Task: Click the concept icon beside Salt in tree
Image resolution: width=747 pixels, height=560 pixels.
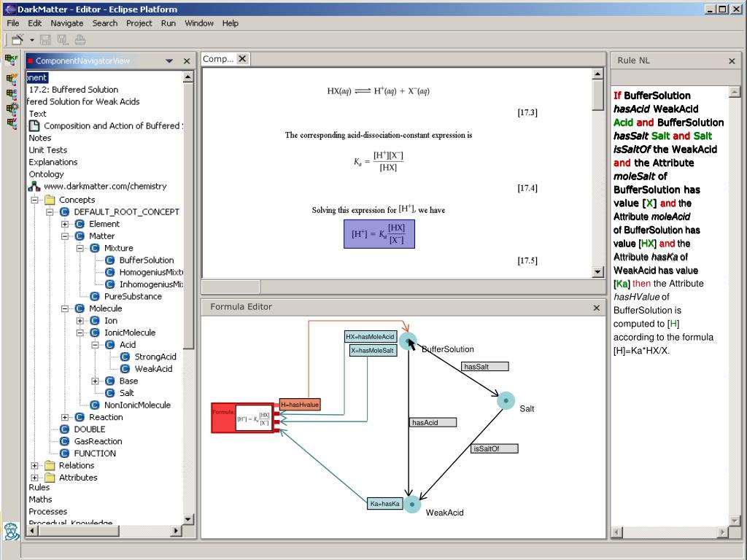Action: tap(110, 393)
